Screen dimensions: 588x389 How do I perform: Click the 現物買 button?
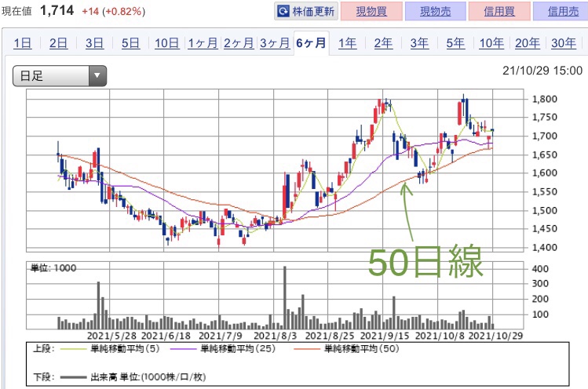point(371,11)
